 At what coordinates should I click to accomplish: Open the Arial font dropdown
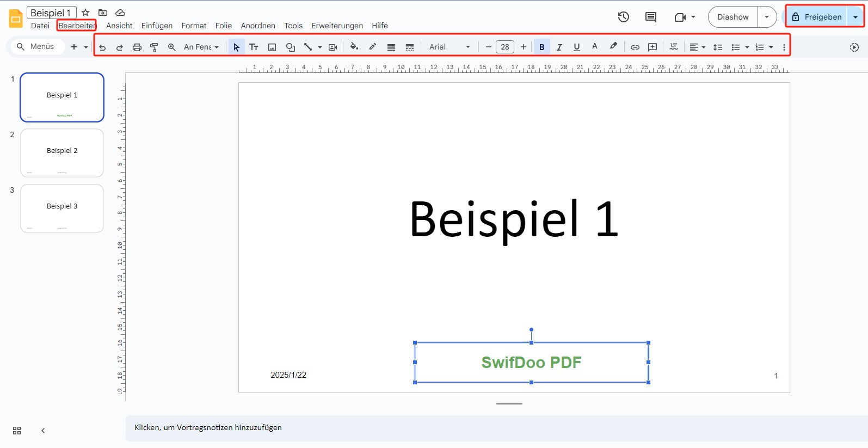click(x=450, y=47)
